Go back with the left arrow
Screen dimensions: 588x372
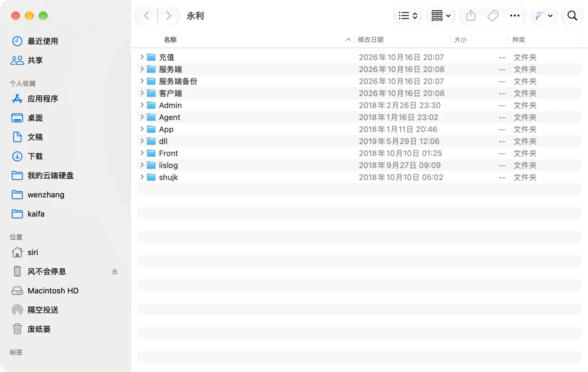(x=147, y=16)
